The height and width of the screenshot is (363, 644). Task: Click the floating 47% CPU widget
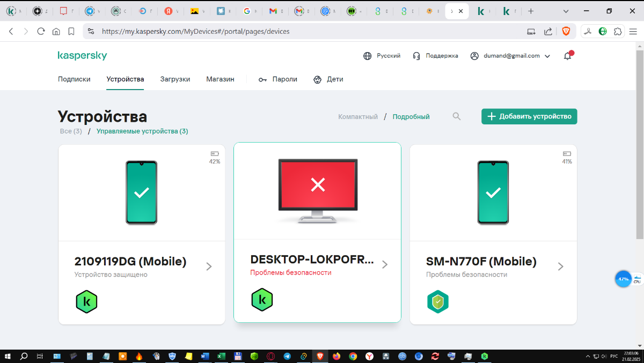point(623,279)
